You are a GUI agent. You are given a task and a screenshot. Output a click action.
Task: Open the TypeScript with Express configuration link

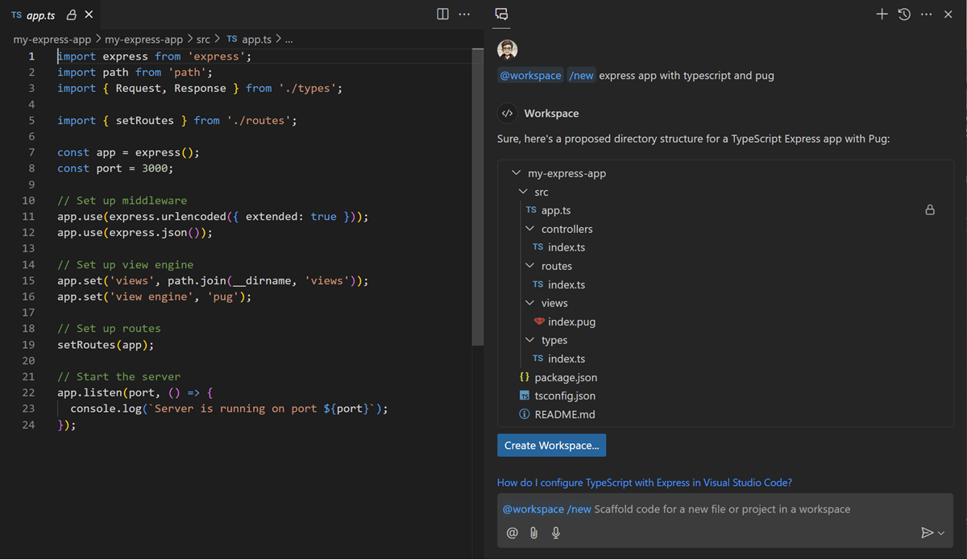[643, 482]
